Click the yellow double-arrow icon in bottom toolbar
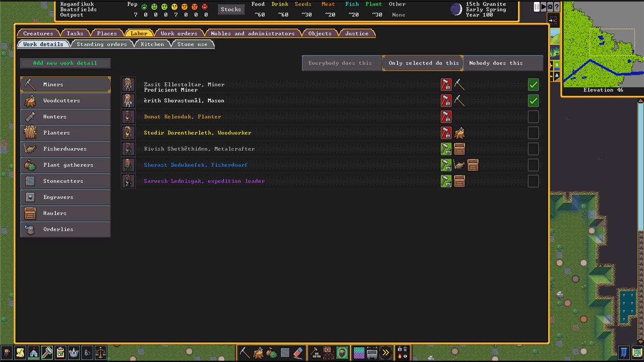The image size is (644, 362). tap(385, 352)
